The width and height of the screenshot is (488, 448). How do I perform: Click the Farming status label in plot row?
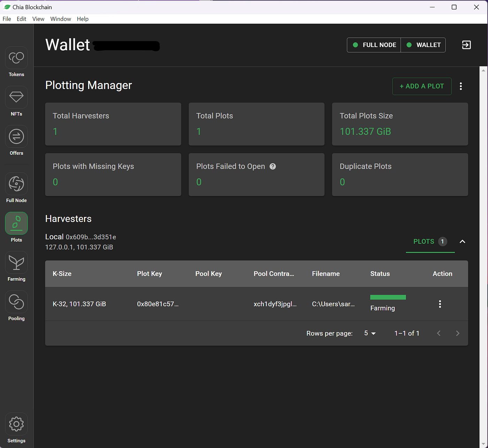tap(383, 308)
